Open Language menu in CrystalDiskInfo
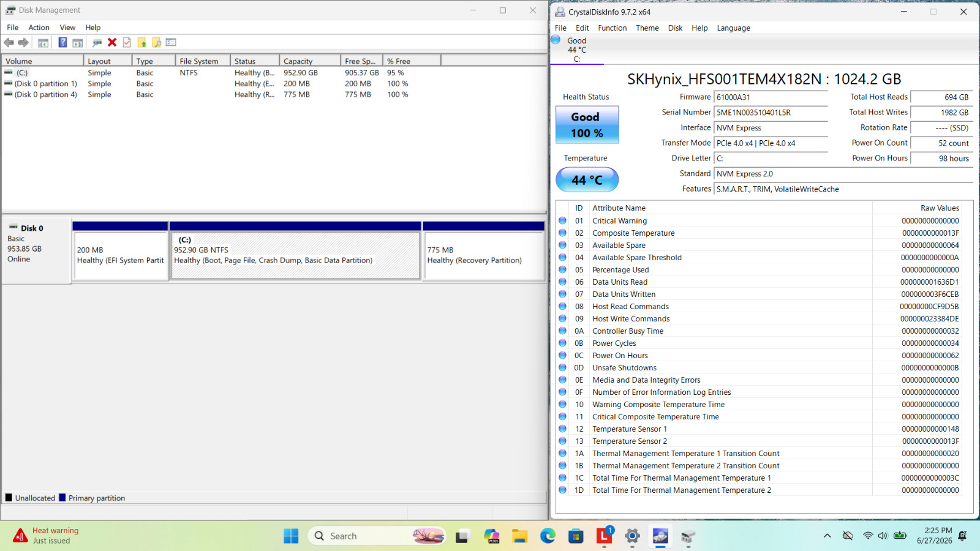Screen dimensions: 980x551 coord(734,28)
